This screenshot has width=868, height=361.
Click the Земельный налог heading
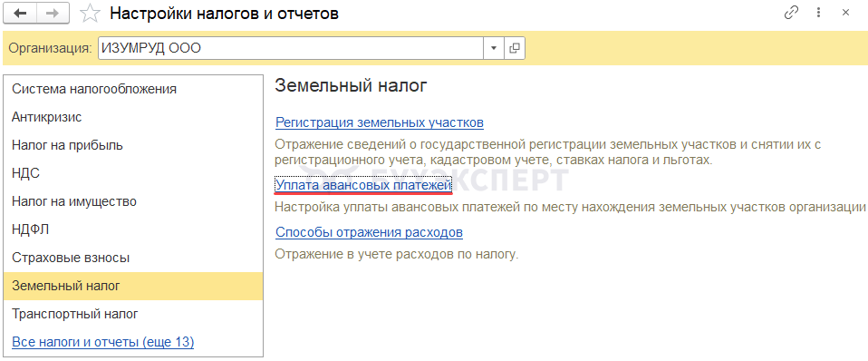click(352, 85)
